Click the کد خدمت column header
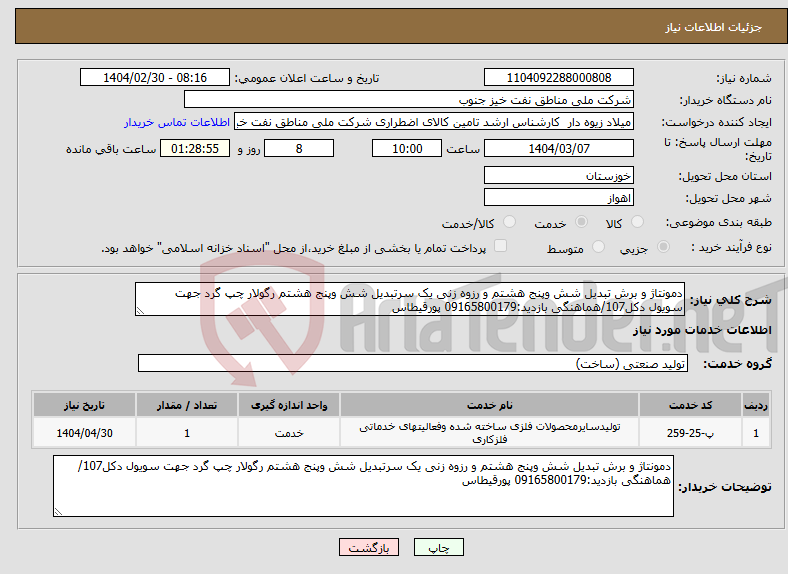This screenshot has height=574, width=788. (x=690, y=405)
